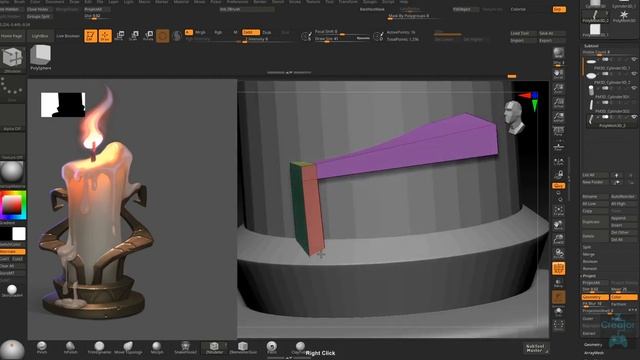
Task: Open the Alpha Off selector
Action: pos(12,118)
